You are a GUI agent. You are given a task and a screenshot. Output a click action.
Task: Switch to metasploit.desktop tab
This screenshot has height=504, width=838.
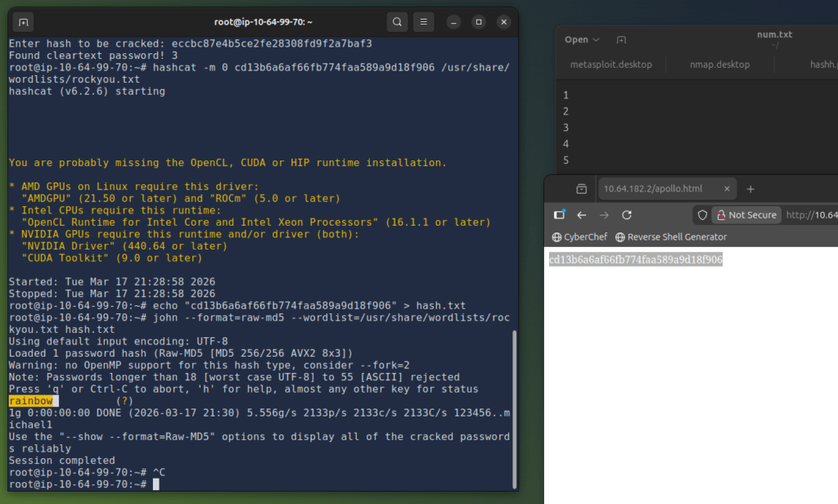pyautogui.click(x=610, y=64)
